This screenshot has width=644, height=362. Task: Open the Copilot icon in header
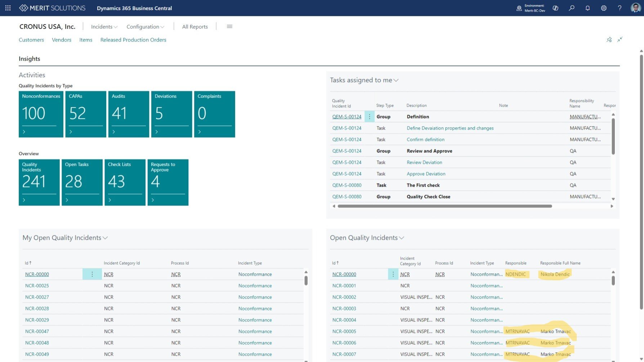tap(555, 8)
